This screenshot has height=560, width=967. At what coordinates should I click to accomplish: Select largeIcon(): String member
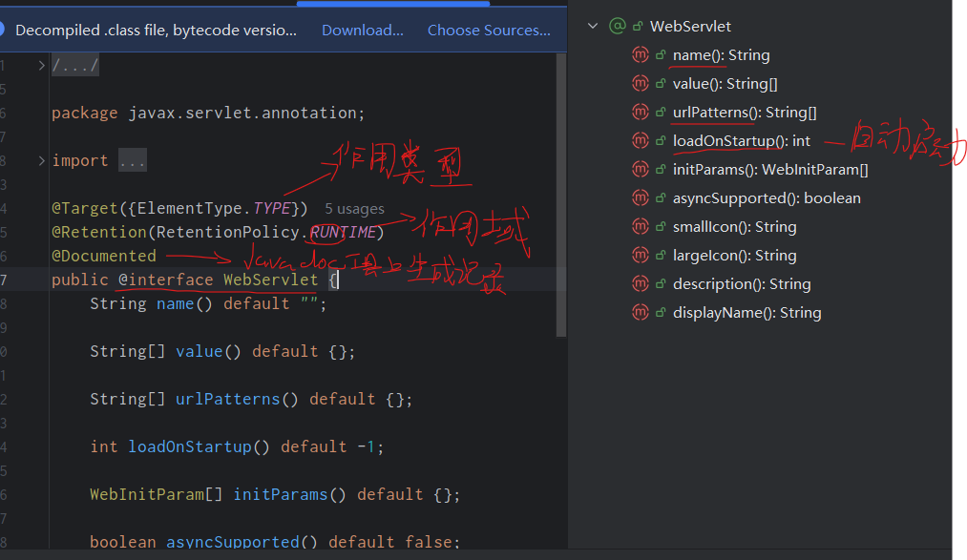[734, 256]
